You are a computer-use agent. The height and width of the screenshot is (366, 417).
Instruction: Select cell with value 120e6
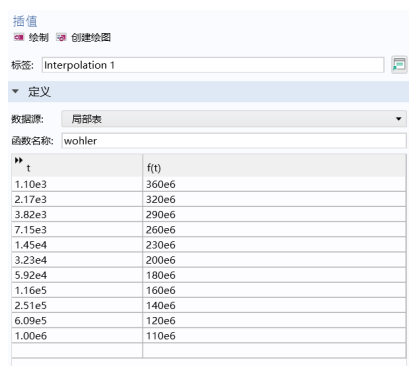(x=274, y=321)
